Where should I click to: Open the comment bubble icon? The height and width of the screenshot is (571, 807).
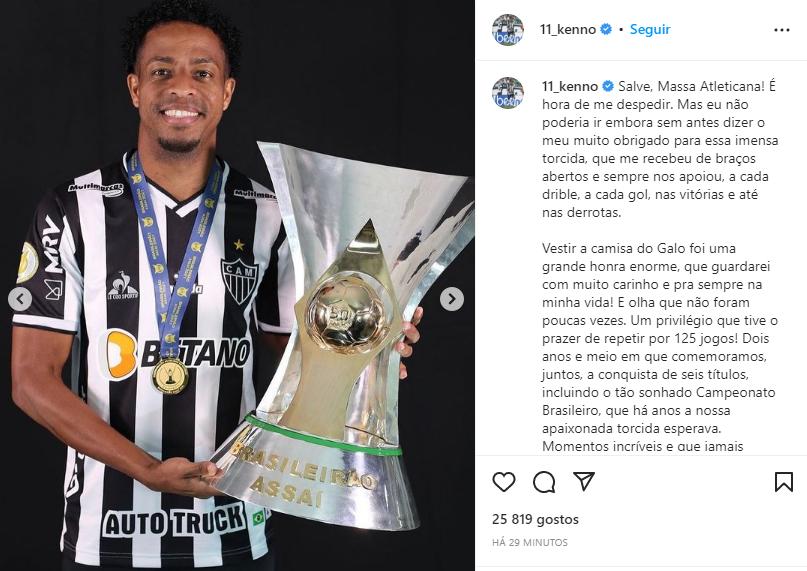(x=544, y=482)
